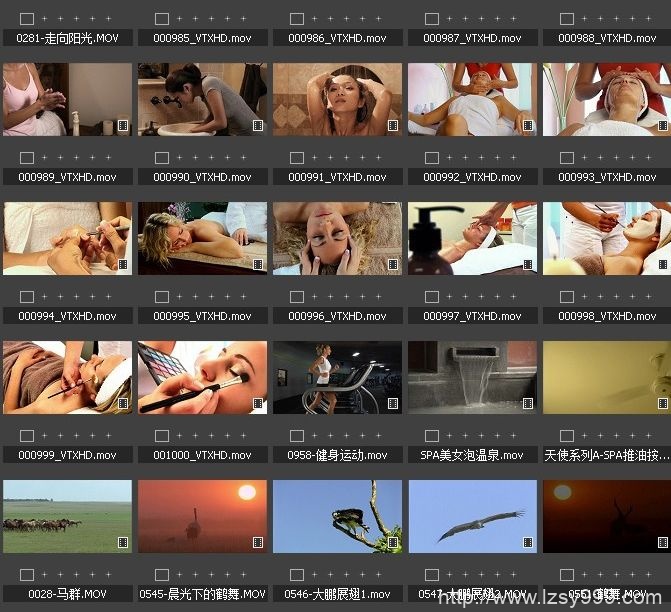Image resolution: width=671 pixels, height=612 pixels.
Task: Tick the checkbox for 0281-走向阳光.MOV
Action: tap(27, 19)
